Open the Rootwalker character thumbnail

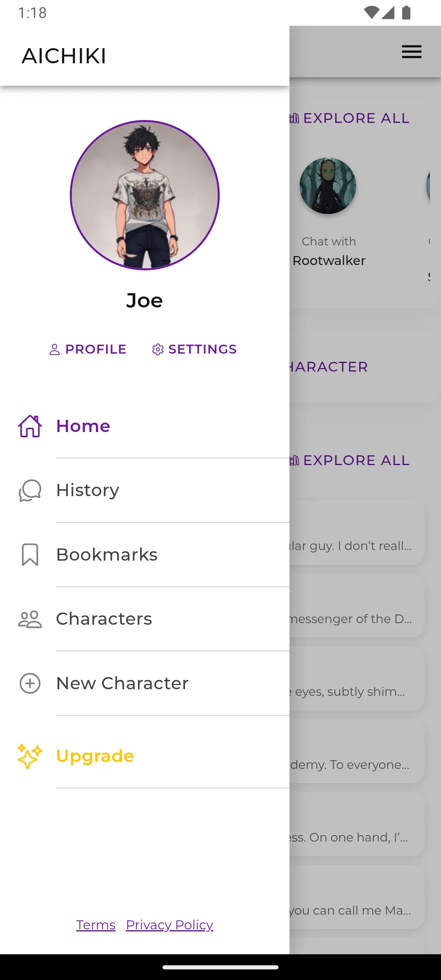[328, 186]
